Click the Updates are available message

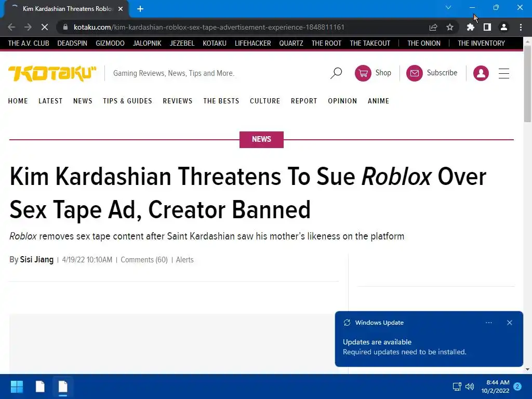(377, 342)
